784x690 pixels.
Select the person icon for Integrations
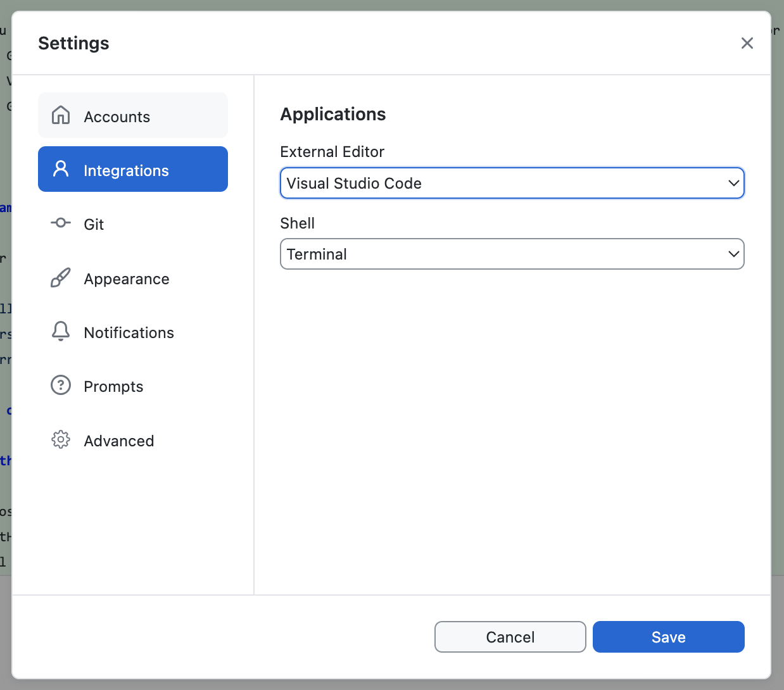60,169
